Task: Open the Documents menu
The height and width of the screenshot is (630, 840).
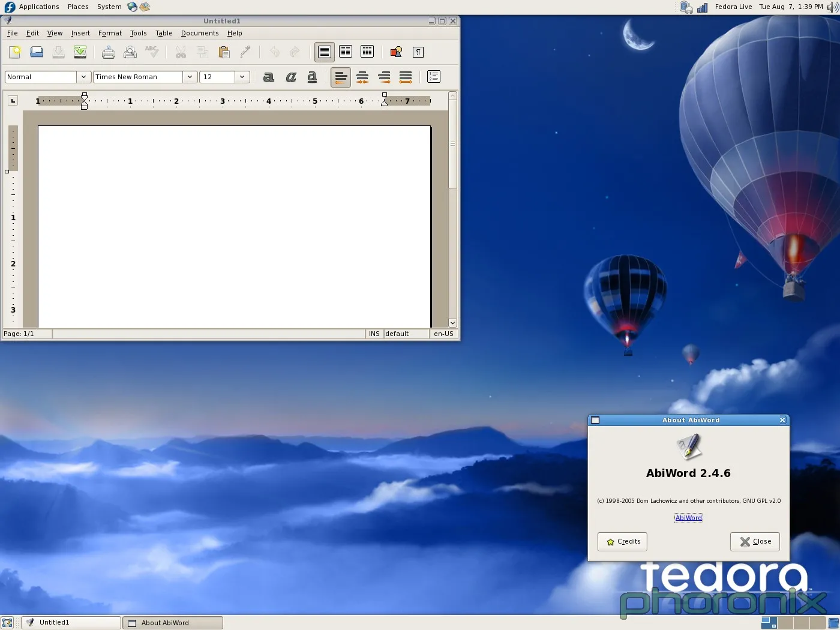Action: click(x=200, y=33)
